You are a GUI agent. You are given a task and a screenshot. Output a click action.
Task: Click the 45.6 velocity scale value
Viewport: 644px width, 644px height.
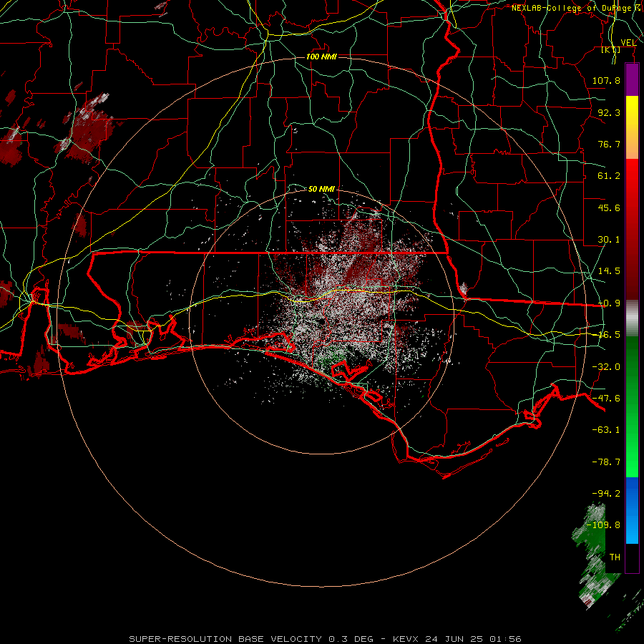tap(609, 208)
